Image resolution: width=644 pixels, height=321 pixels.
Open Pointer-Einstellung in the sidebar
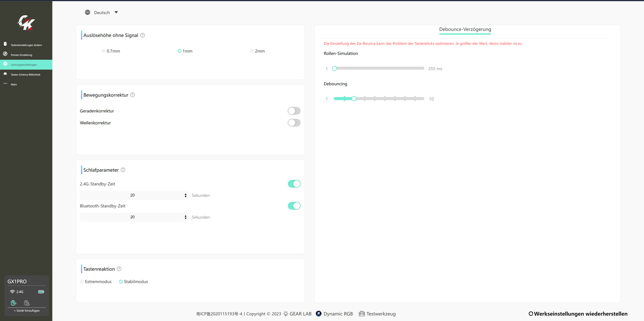(x=26, y=55)
